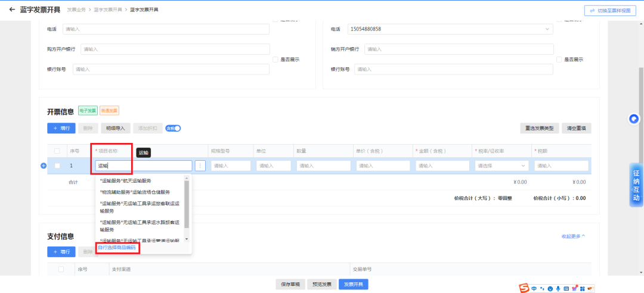
Task: Click 删除 button under 开票信息
Action: click(88, 129)
